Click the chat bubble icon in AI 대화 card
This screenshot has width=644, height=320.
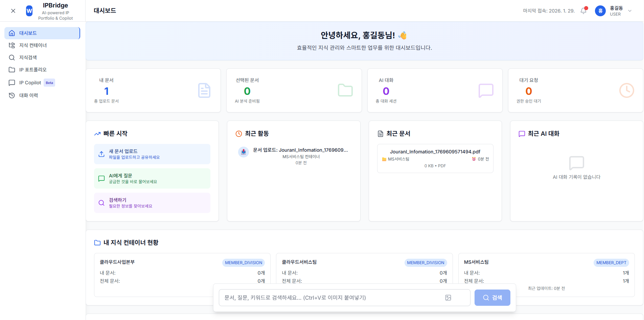(486, 90)
